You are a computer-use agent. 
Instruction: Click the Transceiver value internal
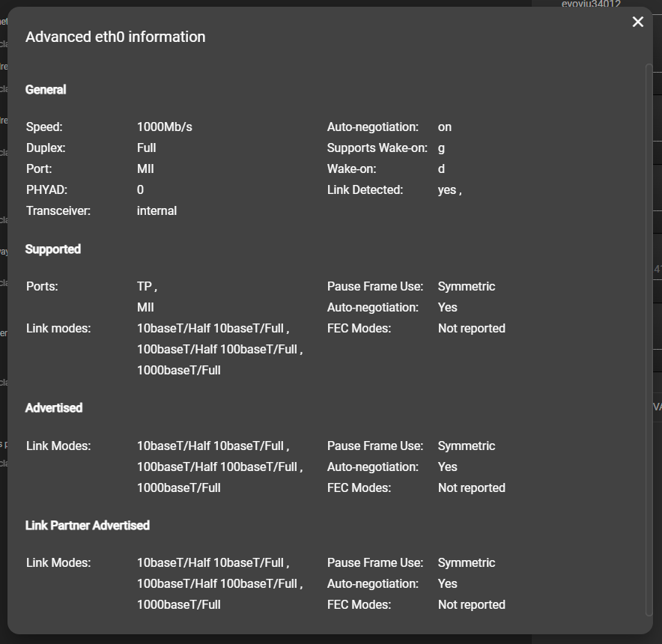tap(157, 210)
